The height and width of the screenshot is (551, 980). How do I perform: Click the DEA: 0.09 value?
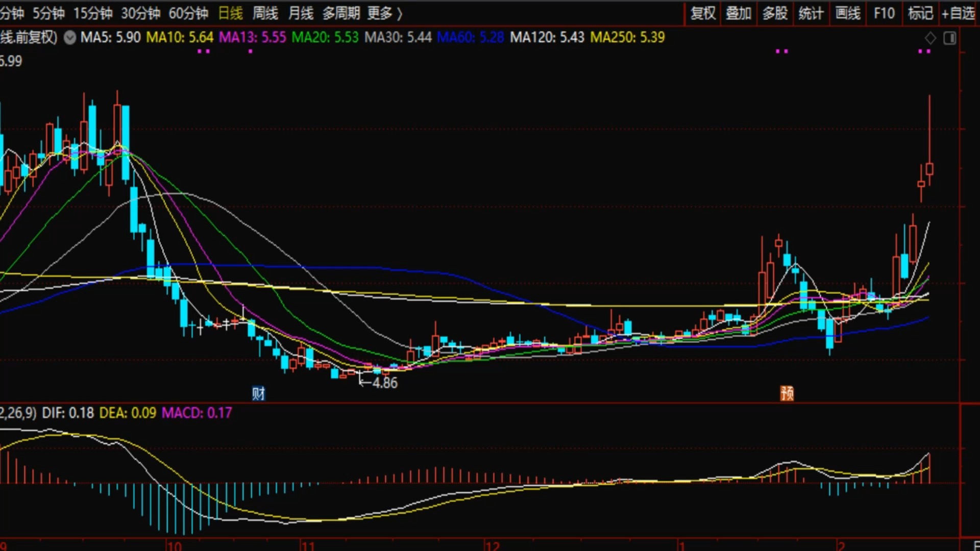click(x=128, y=413)
